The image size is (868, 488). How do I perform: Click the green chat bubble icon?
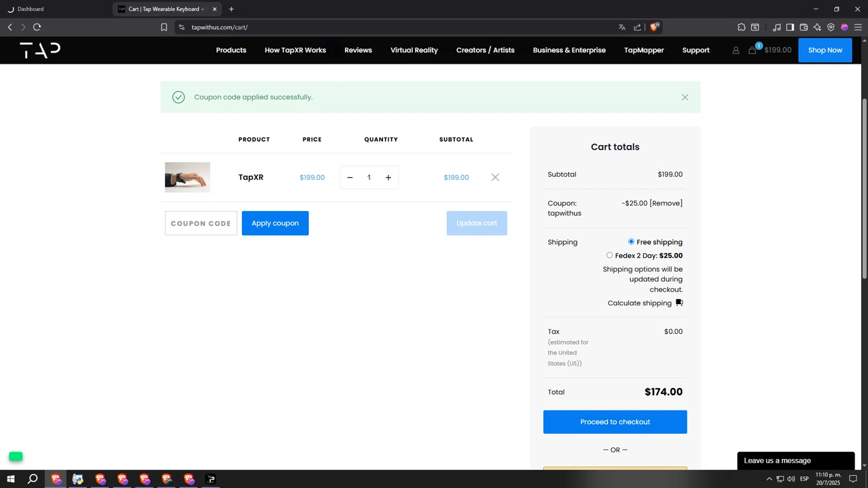pyautogui.click(x=16, y=457)
